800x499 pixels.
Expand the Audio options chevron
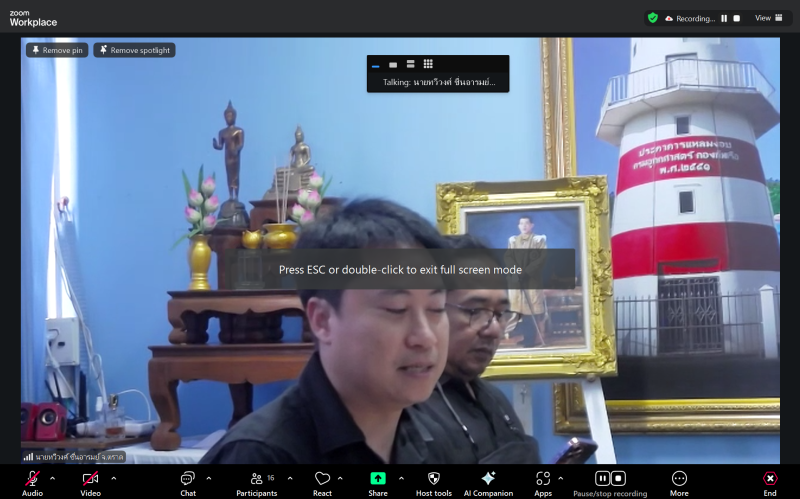(52, 478)
